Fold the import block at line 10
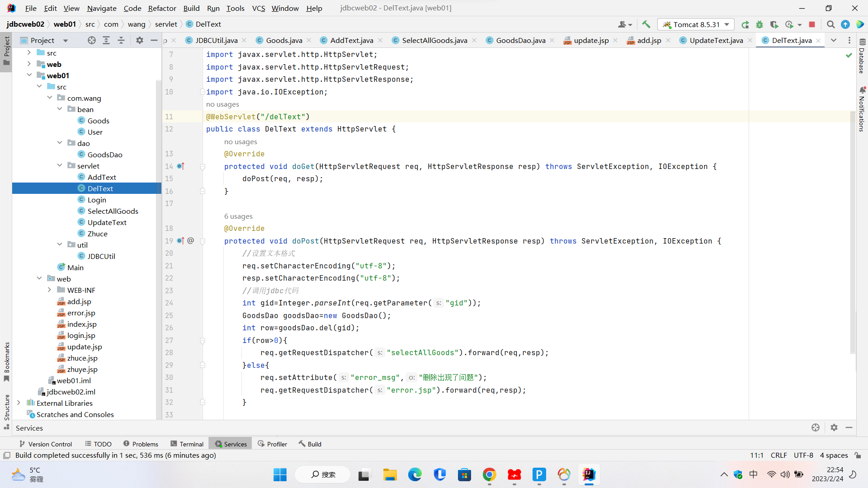This screenshot has width=868, height=488. (x=203, y=92)
